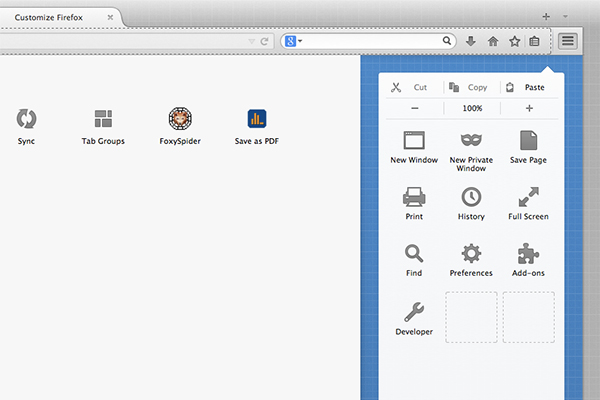This screenshot has width=600, height=400.
Task: Open the search engine dropdown
Action: 293,41
